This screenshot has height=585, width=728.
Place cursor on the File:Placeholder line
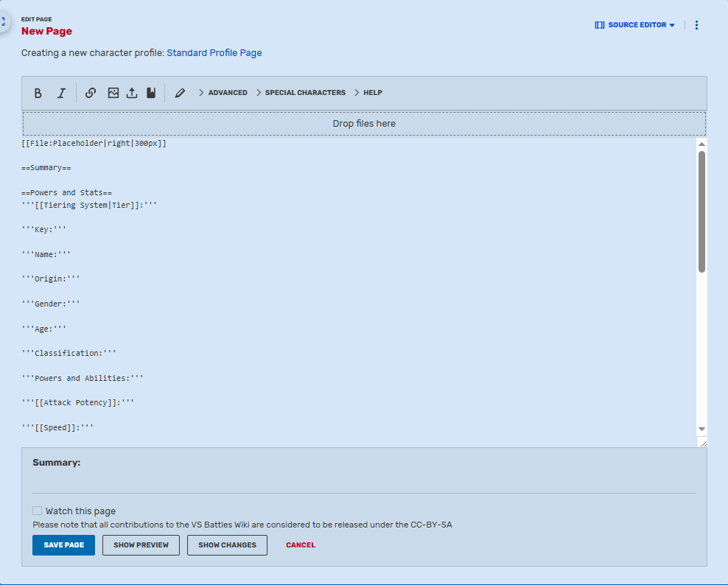click(x=94, y=144)
